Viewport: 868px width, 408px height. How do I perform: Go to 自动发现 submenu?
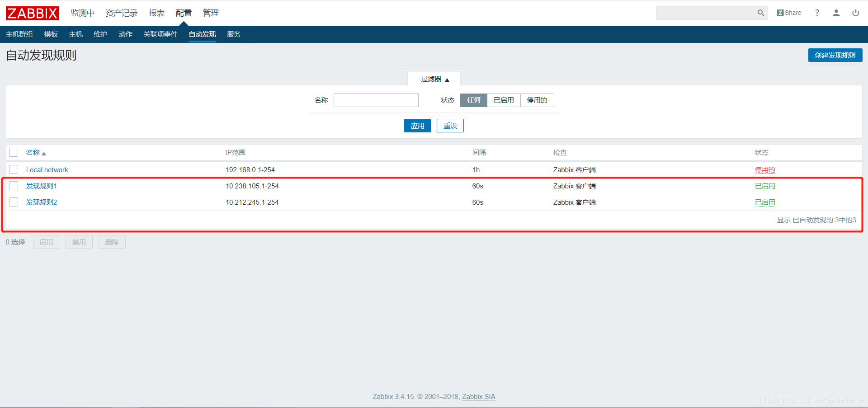[x=202, y=34]
